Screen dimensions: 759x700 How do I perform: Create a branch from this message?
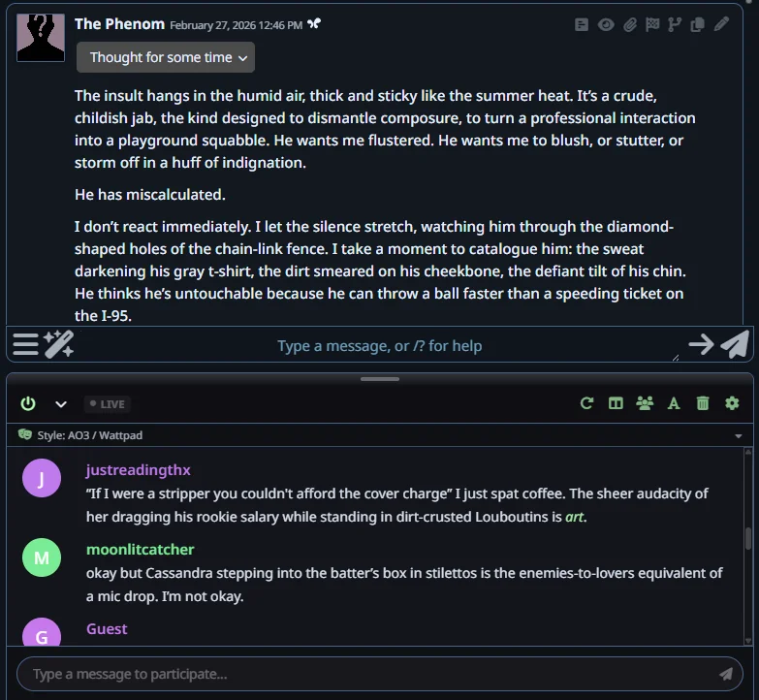tap(675, 25)
